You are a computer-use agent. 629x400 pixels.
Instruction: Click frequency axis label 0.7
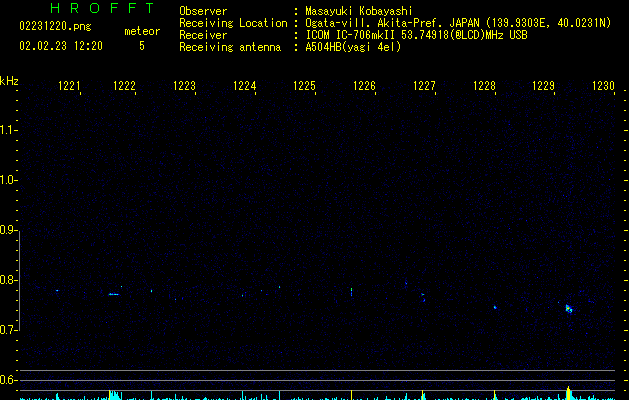(8, 330)
